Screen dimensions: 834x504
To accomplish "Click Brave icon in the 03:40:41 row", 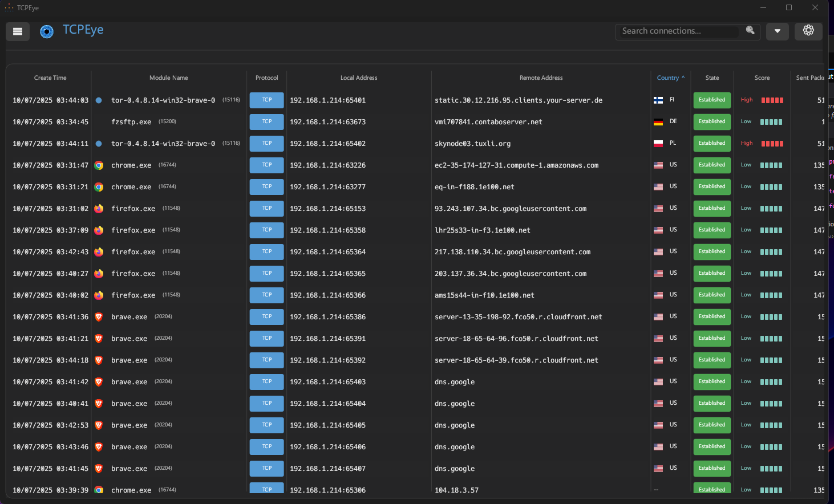I will pos(99,404).
